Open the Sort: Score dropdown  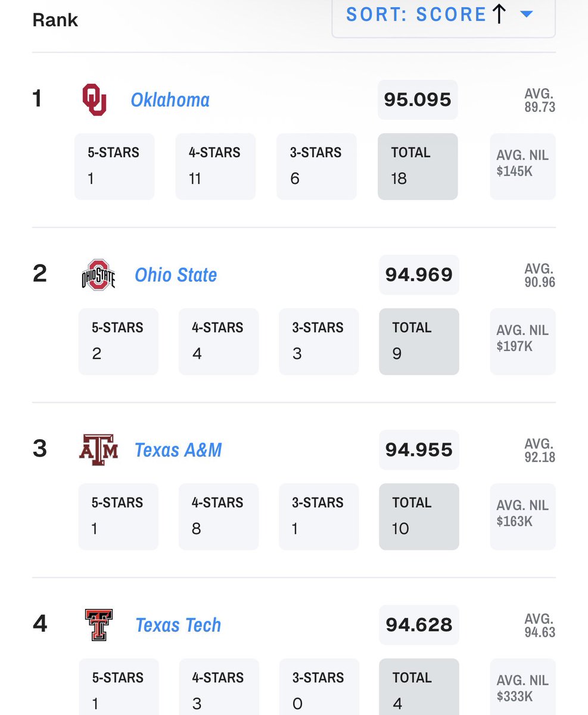[x=443, y=15]
